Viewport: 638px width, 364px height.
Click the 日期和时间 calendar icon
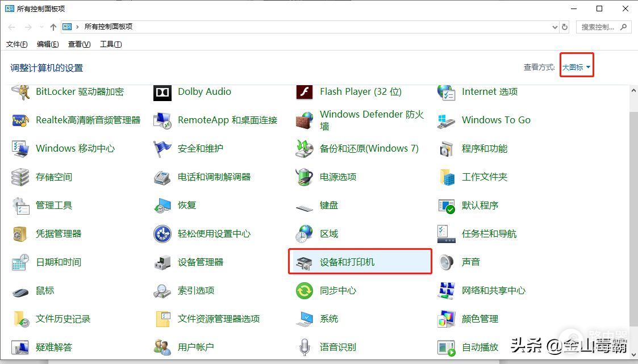pos(20,262)
